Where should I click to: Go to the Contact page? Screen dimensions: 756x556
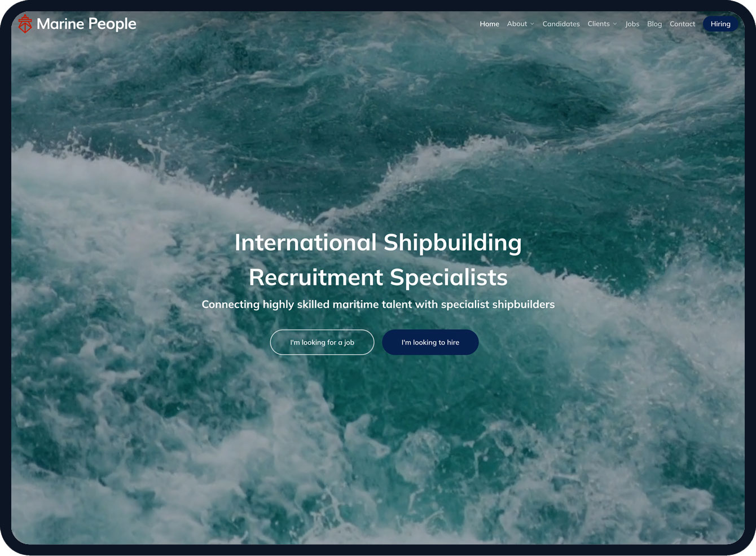[x=682, y=24]
